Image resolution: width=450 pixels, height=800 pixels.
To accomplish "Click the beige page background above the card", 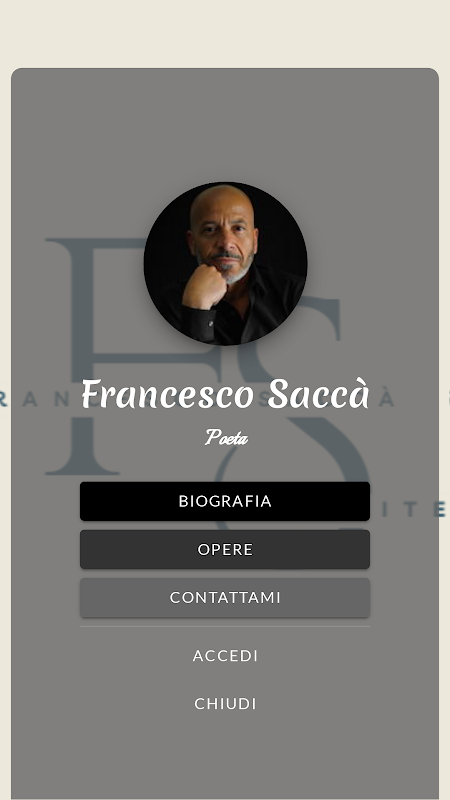I will 225,33.
